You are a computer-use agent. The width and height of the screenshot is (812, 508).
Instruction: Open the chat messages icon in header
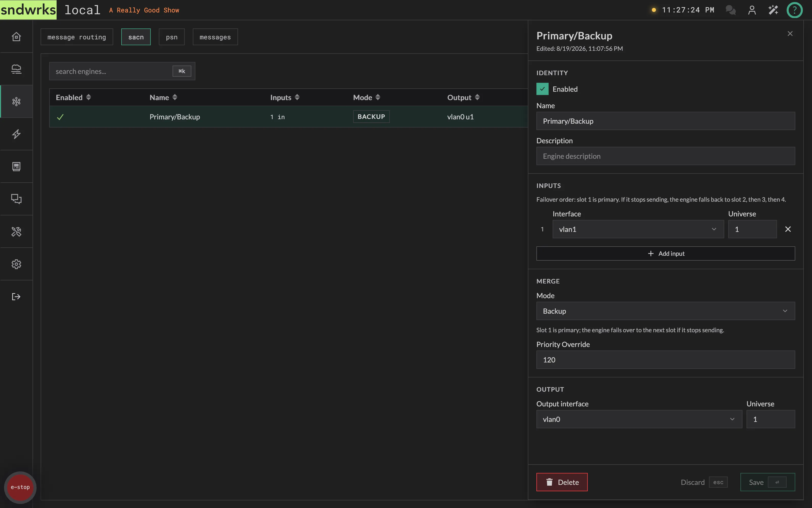731,10
